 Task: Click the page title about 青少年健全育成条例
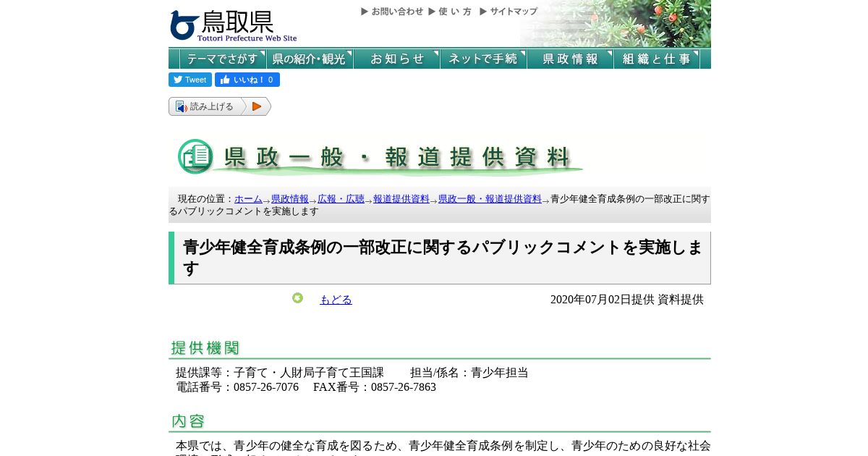[x=442, y=258]
